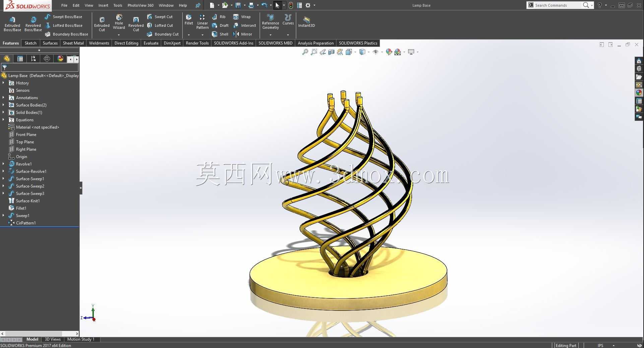Click the feature tree filter field
Screen dimensions: 644x348
[x=40, y=67]
